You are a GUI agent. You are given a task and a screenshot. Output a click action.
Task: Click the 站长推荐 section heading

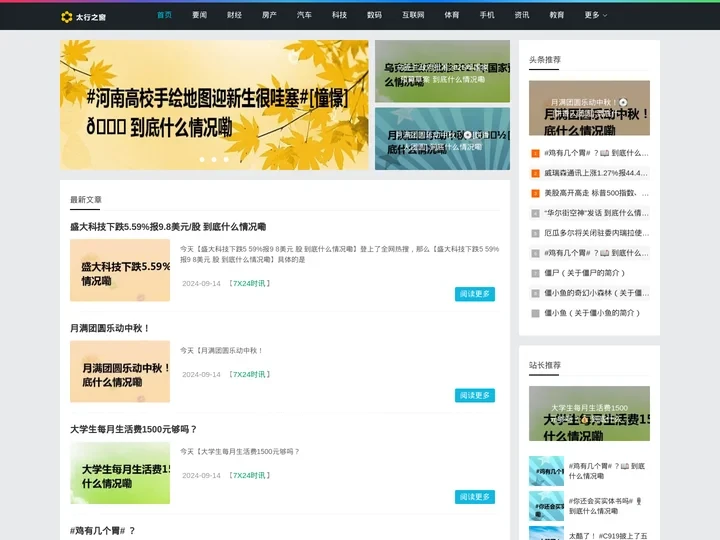(545, 365)
